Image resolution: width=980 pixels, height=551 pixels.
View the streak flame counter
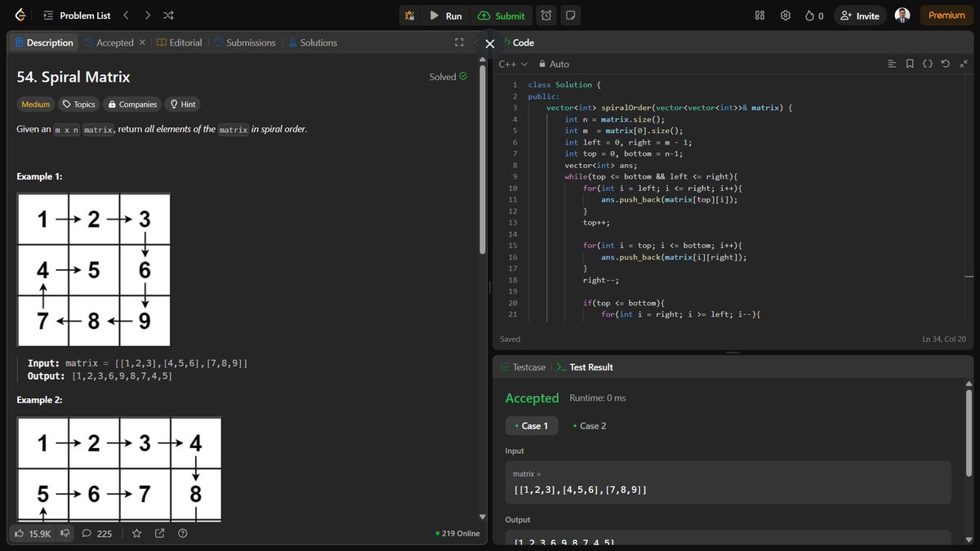[x=814, y=16]
